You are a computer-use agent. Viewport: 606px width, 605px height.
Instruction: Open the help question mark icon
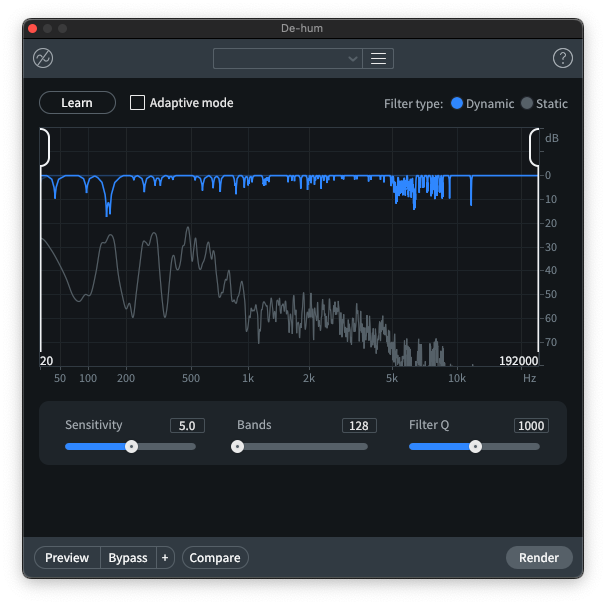(562, 58)
